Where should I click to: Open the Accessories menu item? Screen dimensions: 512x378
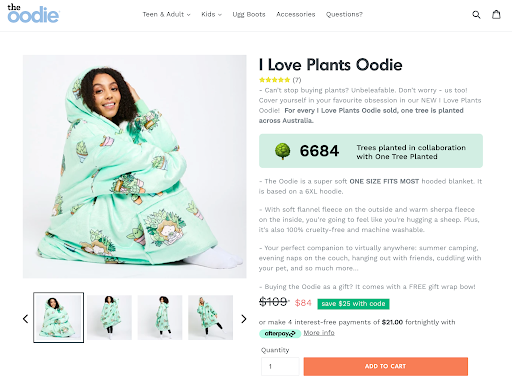coord(296,14)
